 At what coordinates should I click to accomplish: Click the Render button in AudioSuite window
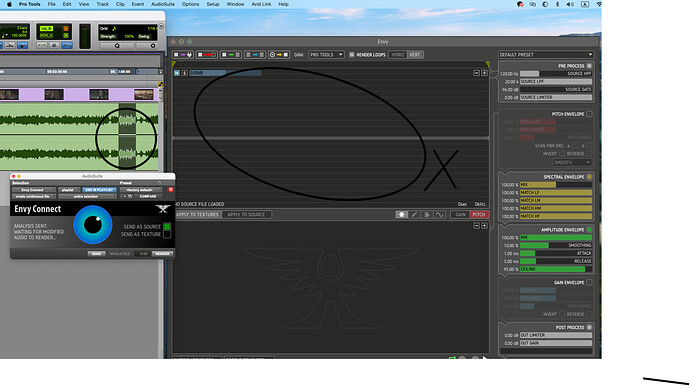click(x=162, y=254)
